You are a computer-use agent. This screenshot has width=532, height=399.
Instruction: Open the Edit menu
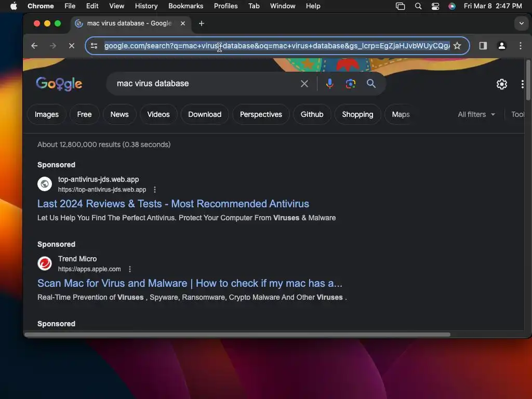click(92, 6)
